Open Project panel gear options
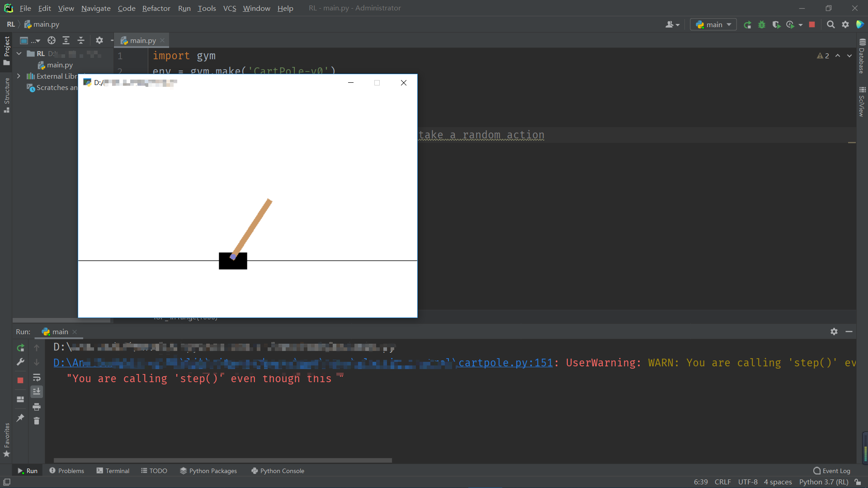The height and width of the screenshot is (488, 868). (x=99, y=40)
